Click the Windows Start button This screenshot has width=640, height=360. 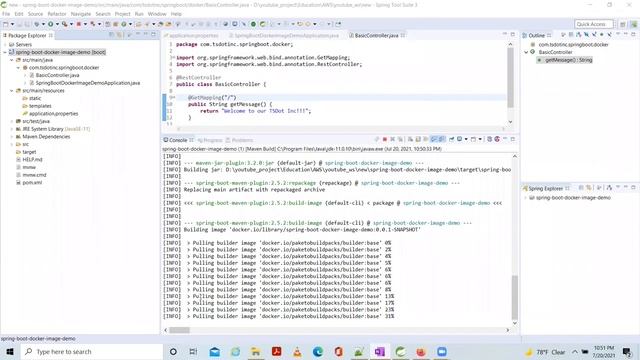(x=10, y=351)
